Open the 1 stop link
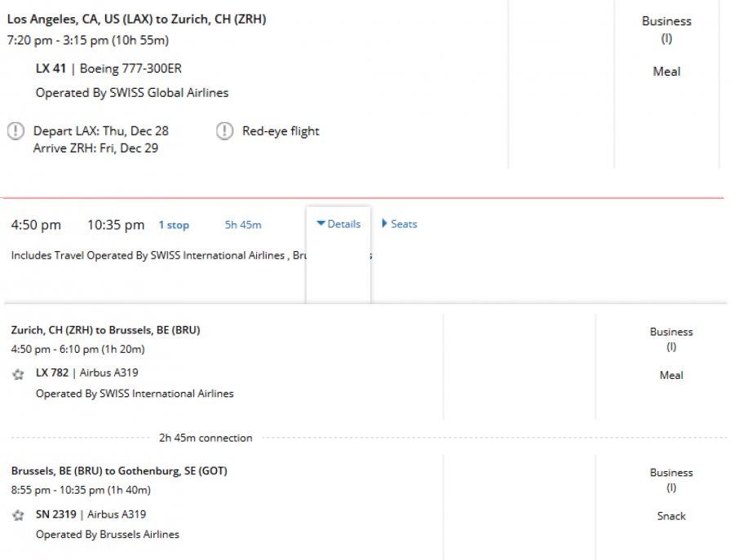 tap(174, 225)
